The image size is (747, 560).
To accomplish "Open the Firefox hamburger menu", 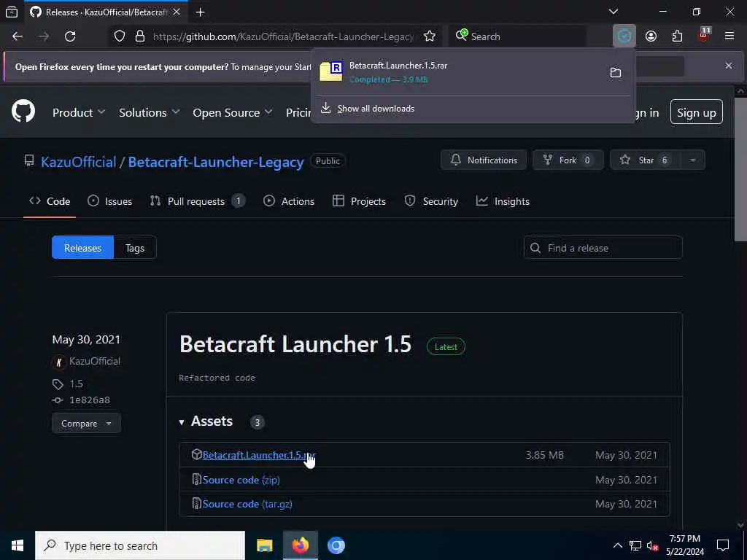I will 729,36.
